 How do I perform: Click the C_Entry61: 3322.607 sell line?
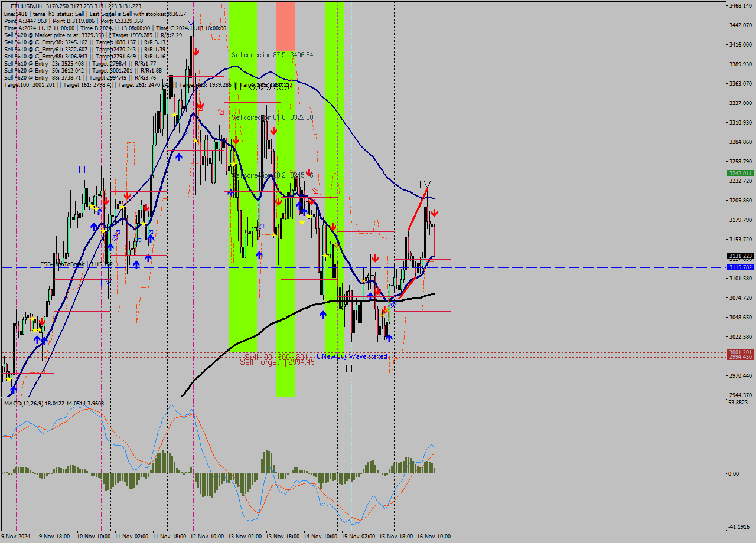pos(84,49)
